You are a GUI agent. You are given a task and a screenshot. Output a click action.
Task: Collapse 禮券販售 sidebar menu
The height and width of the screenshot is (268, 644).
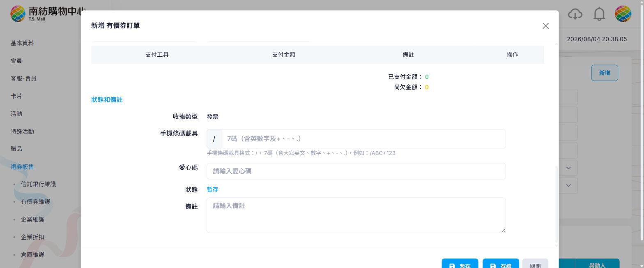22,167
